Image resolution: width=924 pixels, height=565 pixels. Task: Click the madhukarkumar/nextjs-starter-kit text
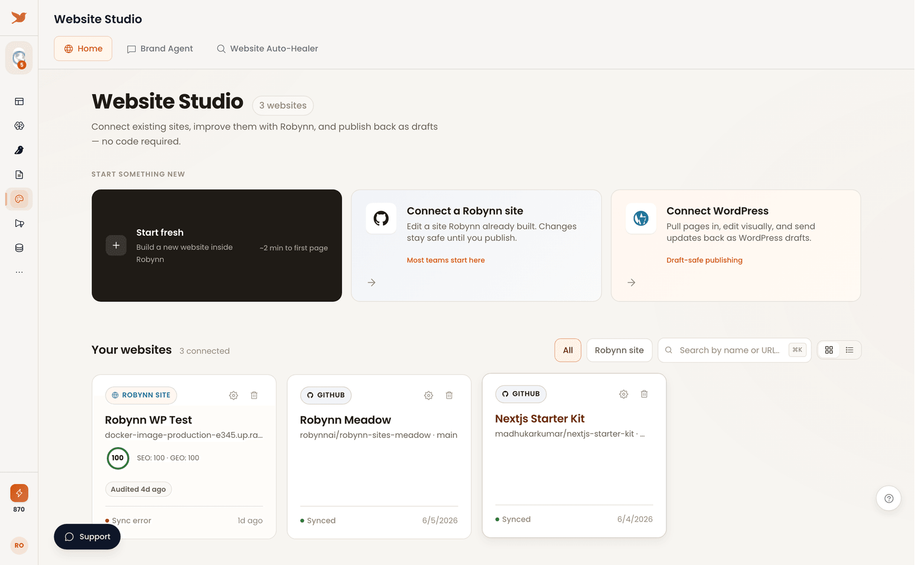coord(570,434)
